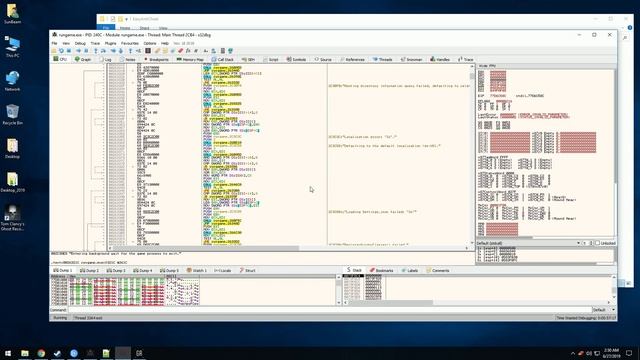The height and width of the screenshot is (360, 640).
Task: Click the Hide FPU button
Action: (x=487, y=66)
